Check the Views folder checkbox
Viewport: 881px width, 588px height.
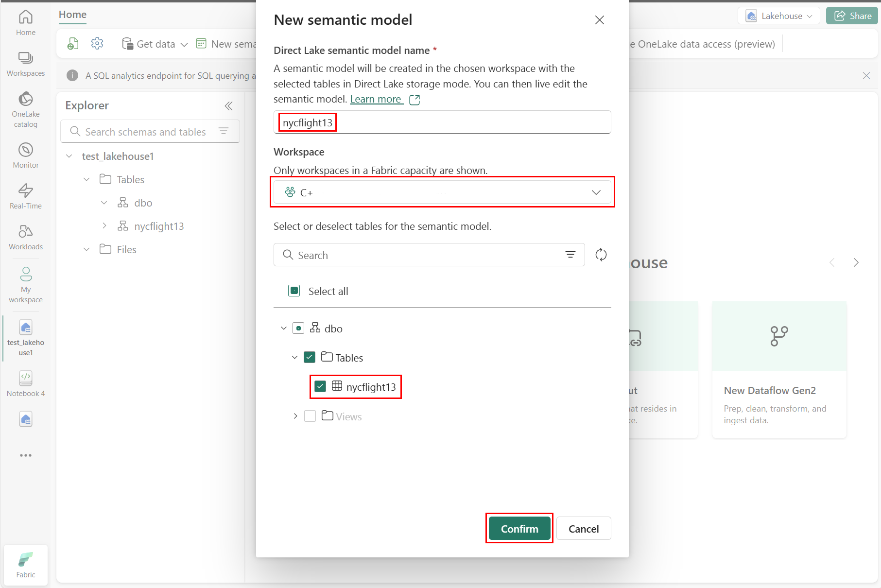(310, 416)
